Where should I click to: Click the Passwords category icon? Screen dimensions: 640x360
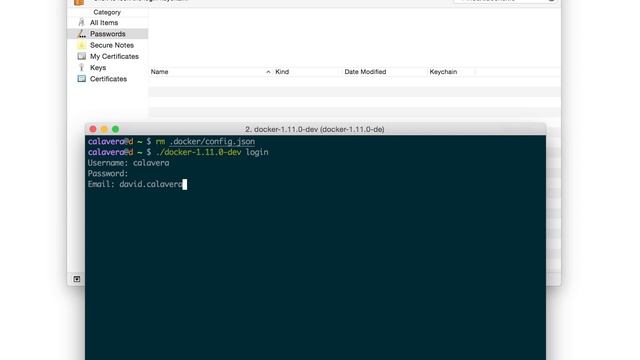(x=81, y=34)
